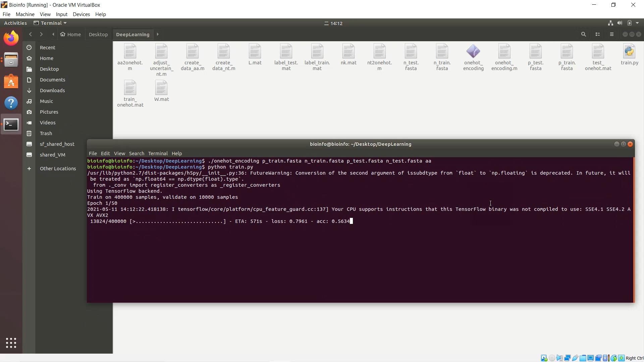
Task: Open the file manager hamburger menu
Action: tap(611, 34)
